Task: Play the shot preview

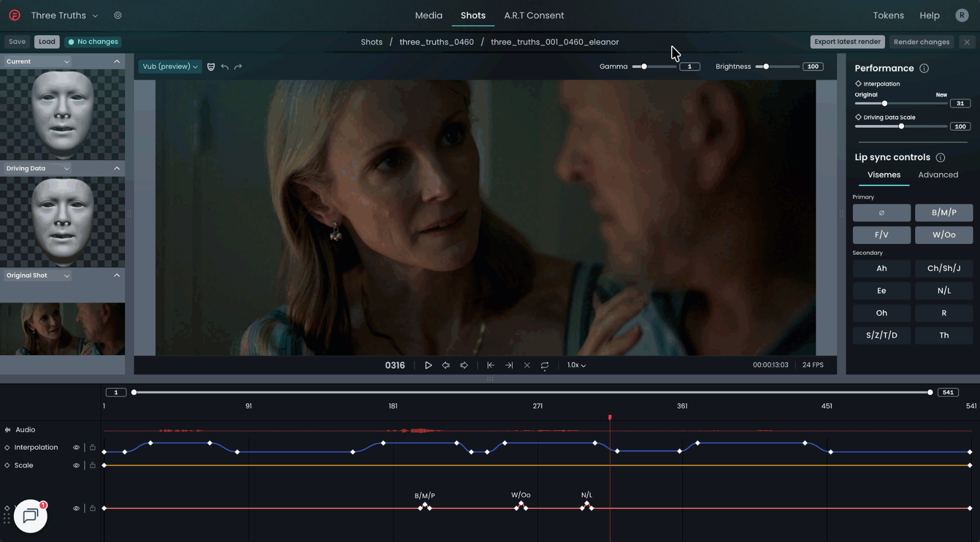Action: [428, 365]
